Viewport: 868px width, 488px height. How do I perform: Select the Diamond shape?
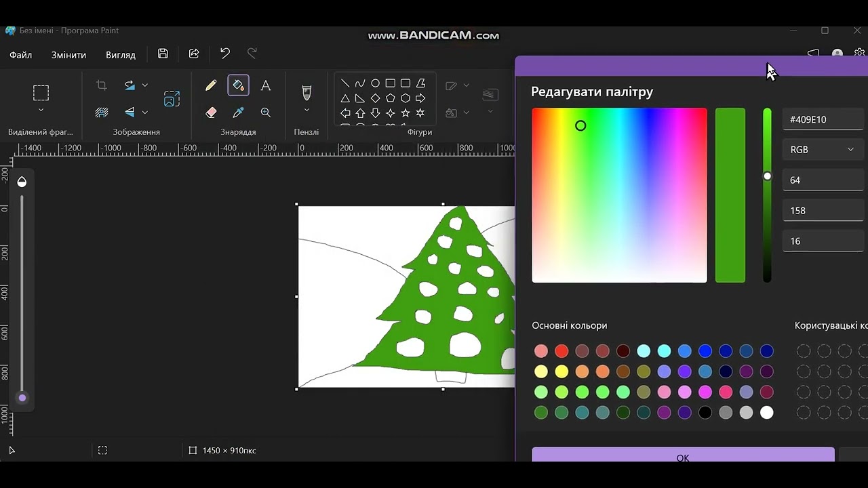pyautogui.click(x=375, y=98)
